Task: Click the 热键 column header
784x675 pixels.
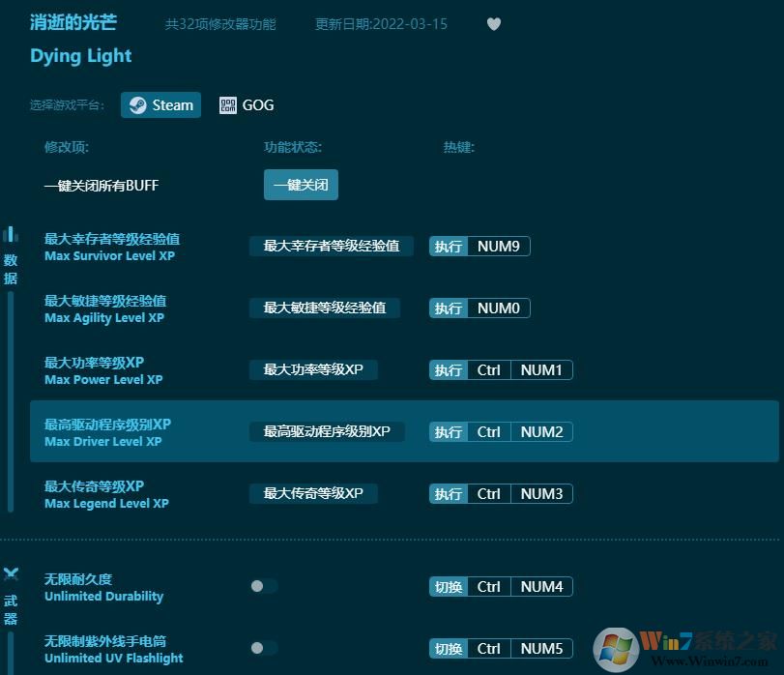Action: tap(458, 147)
